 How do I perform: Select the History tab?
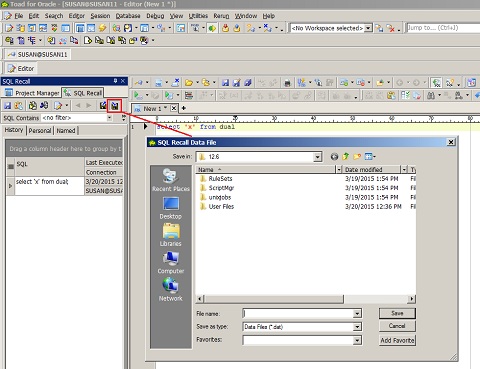pyautogui.click(x=14, y=130)
